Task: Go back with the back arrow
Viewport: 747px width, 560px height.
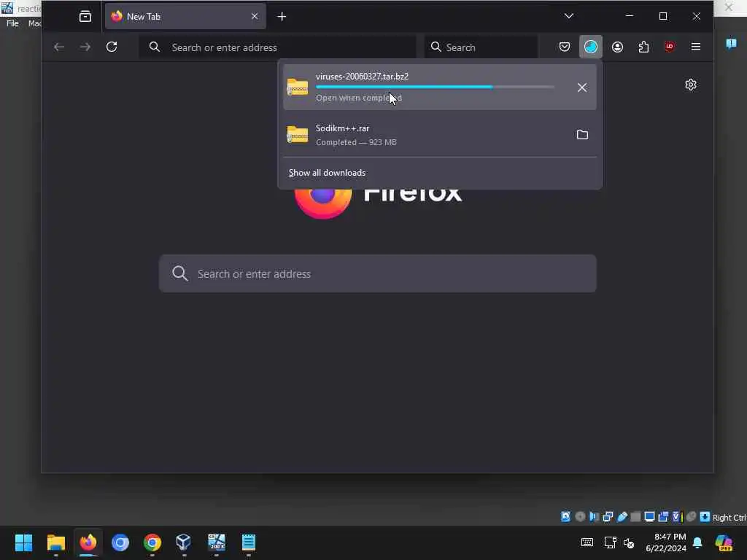Action: [x=59, y=47]
